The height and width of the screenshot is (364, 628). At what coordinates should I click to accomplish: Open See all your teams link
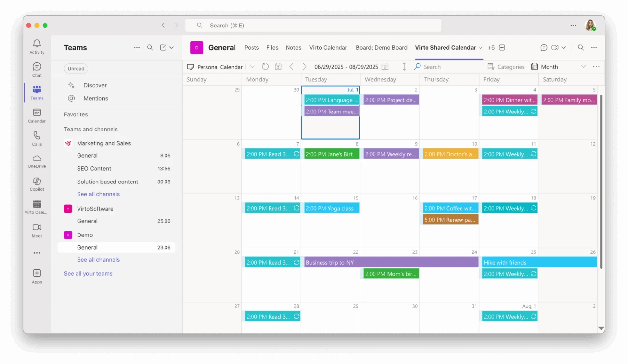88,273
